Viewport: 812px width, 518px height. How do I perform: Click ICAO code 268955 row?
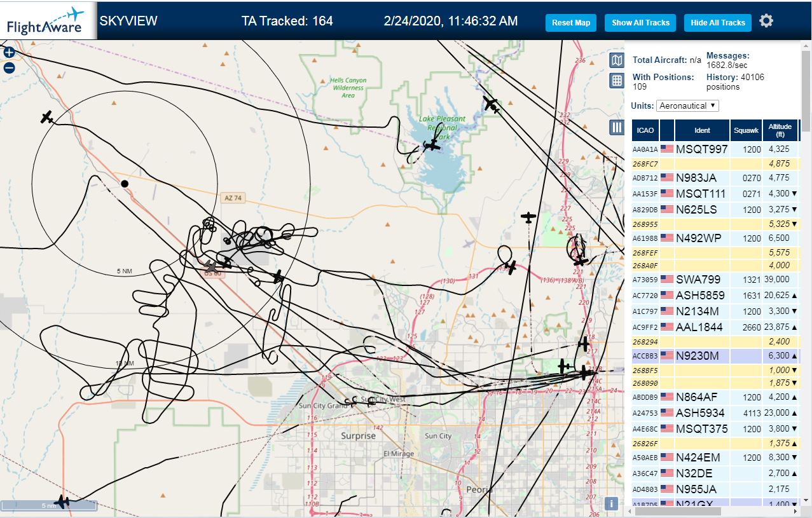coord(715,224)
